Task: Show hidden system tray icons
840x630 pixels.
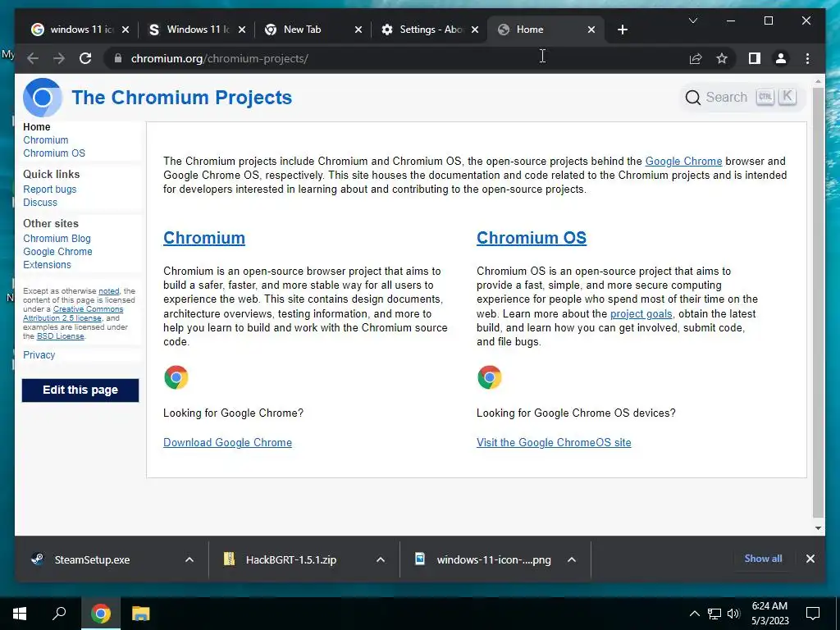Action: coord(694,614)
